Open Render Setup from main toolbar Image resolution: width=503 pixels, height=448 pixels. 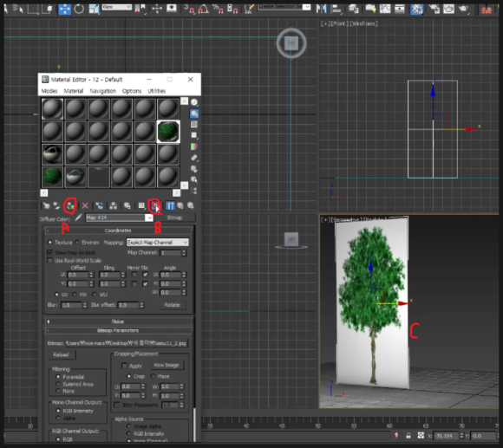coord(434,9)
